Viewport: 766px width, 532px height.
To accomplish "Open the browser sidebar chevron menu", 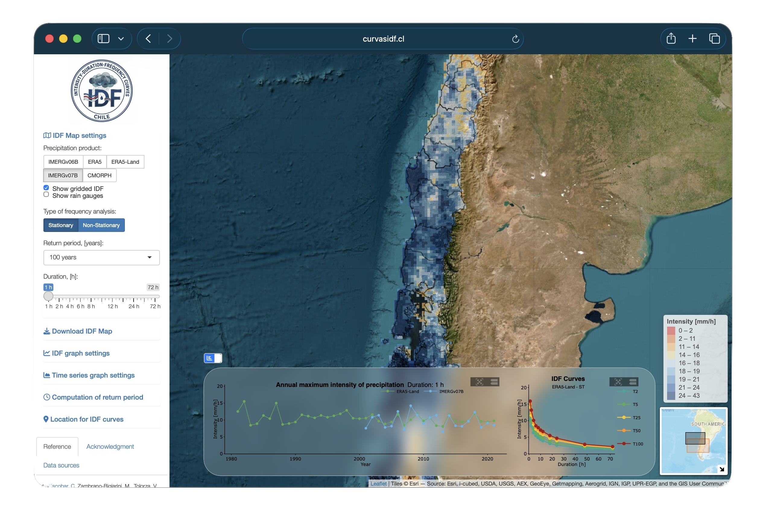I will coord(121,38).
